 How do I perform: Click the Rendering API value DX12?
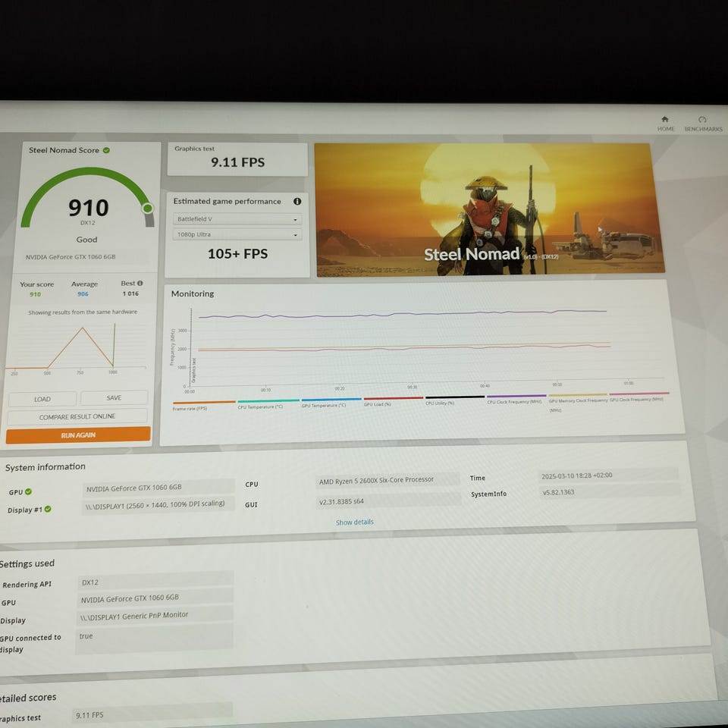click(x=155, y=581)
